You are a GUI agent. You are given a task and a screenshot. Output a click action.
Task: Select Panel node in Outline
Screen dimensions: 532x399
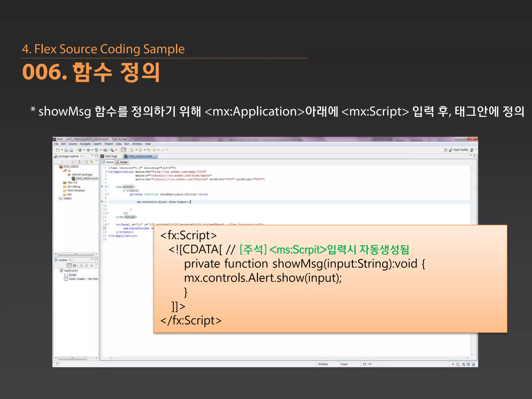coord(81,279)
